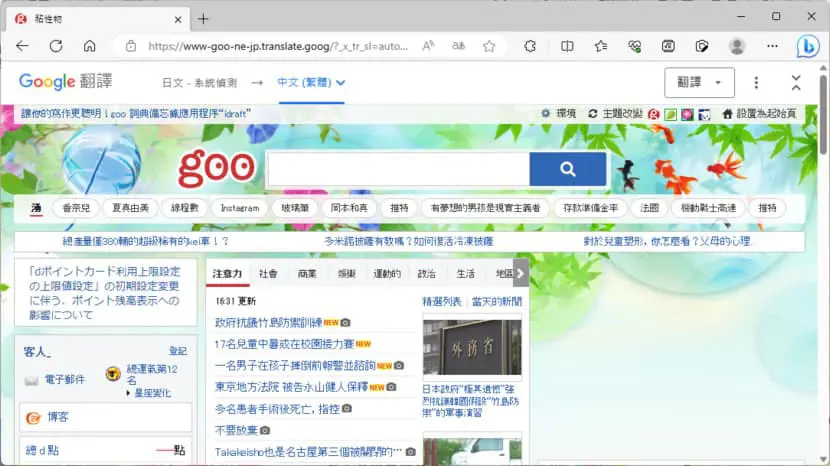Click the Read Aloud icon in the address bar
The width and height of the screenshot is (830, 466).
click(428, 46)
